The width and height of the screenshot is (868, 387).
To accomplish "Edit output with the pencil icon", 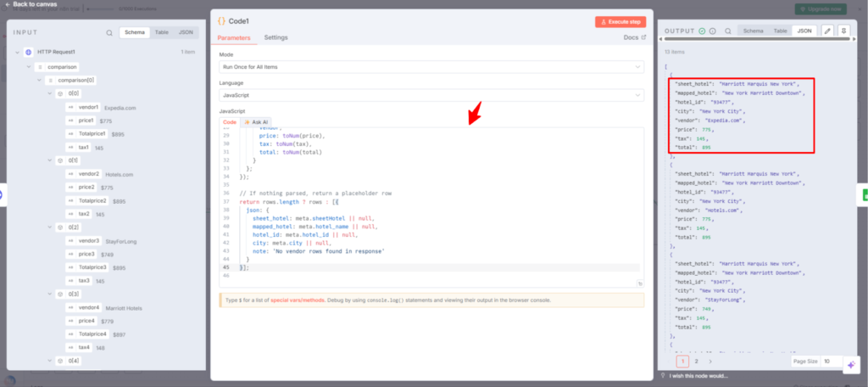I will pos(827,31).
